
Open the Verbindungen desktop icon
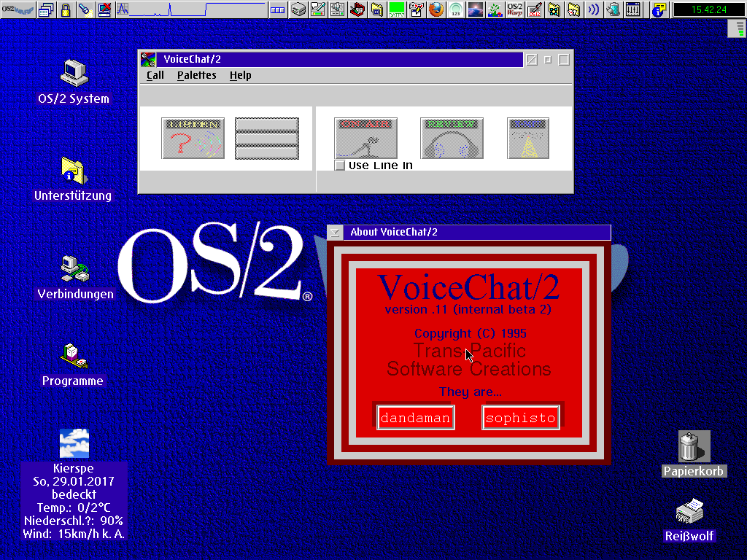pyautogui.click(x=75, y=269)
